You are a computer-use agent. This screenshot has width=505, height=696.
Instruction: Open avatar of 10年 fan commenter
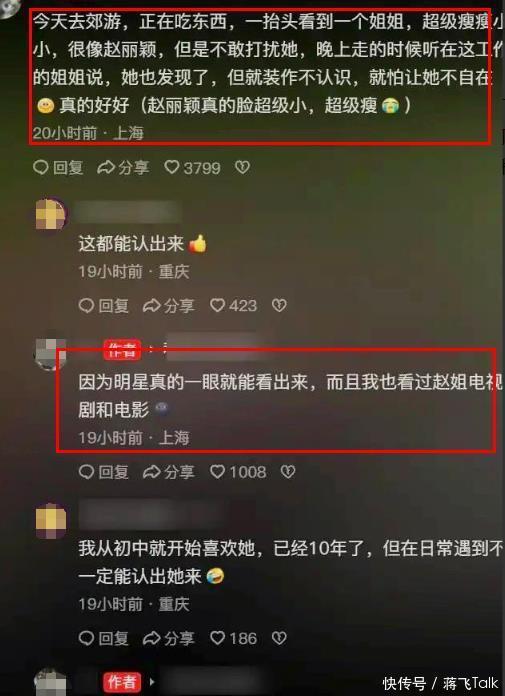tap(51, 520)
